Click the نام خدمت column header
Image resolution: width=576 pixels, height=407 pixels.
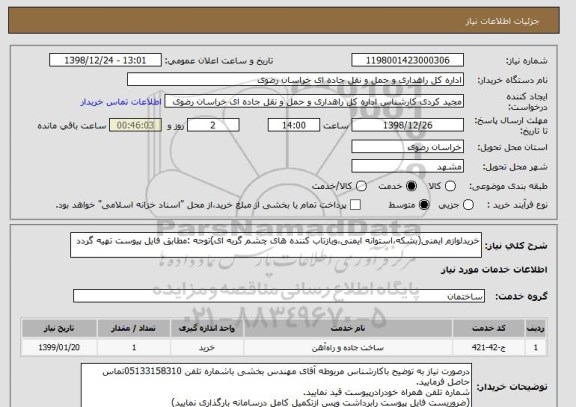point(348,328)
